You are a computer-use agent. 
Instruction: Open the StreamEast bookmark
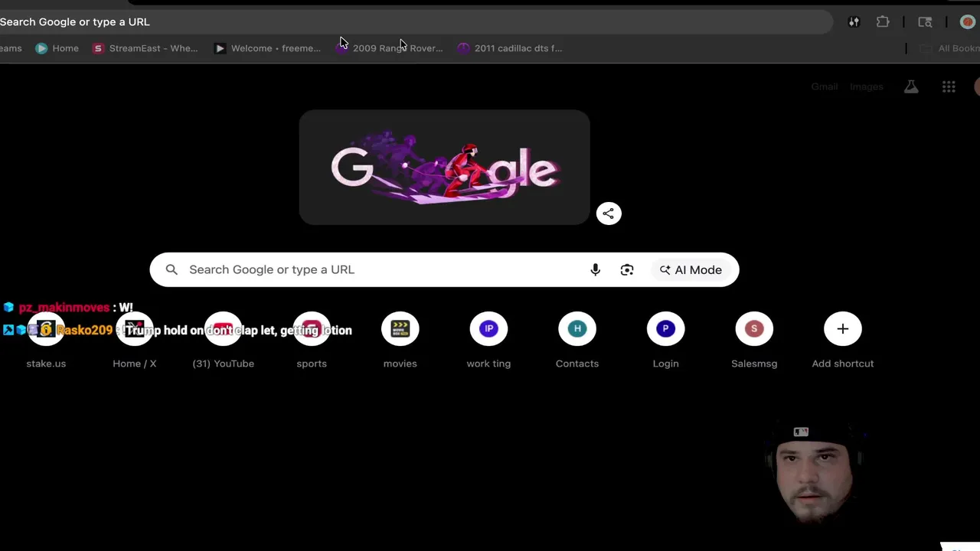tap(145, 48)
